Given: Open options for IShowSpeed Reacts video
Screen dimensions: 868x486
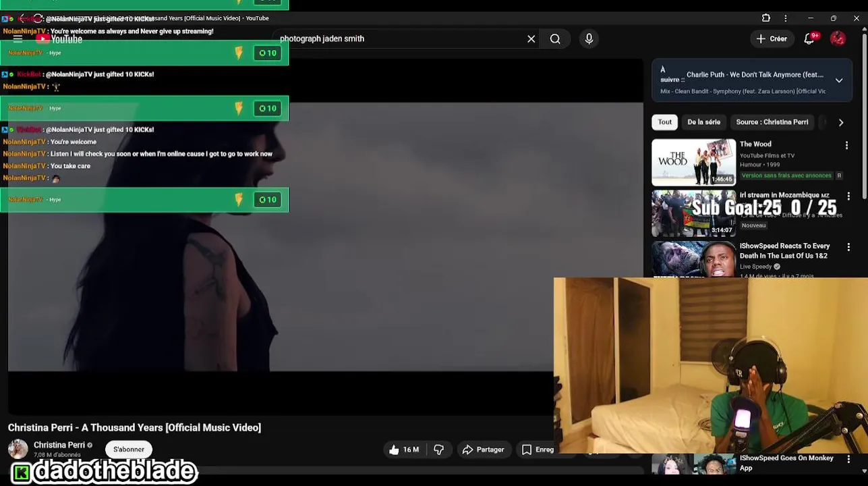Looking at the screenshot, I should pos(847,247).
